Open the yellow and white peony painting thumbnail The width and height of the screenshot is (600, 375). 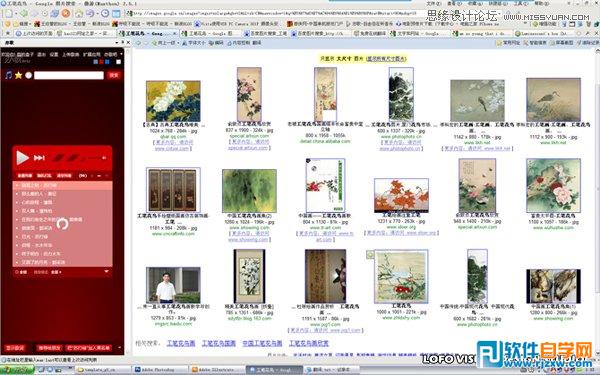pyautogui.click(x=173, y=101)
